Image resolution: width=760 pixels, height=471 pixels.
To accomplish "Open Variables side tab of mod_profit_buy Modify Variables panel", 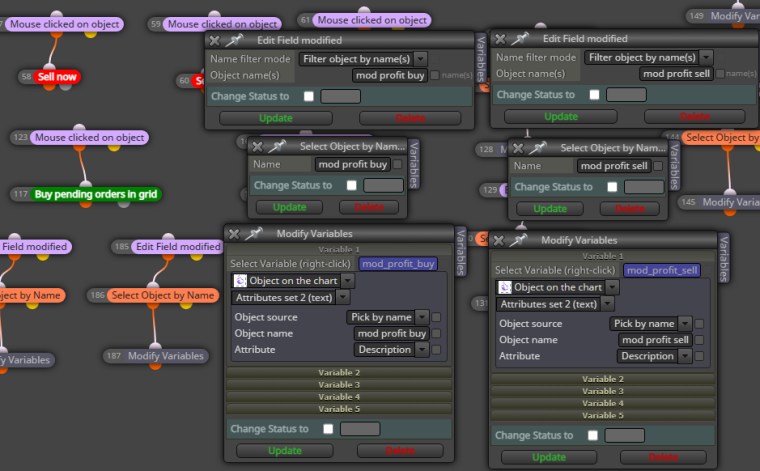I will click(x=461, y=252).
